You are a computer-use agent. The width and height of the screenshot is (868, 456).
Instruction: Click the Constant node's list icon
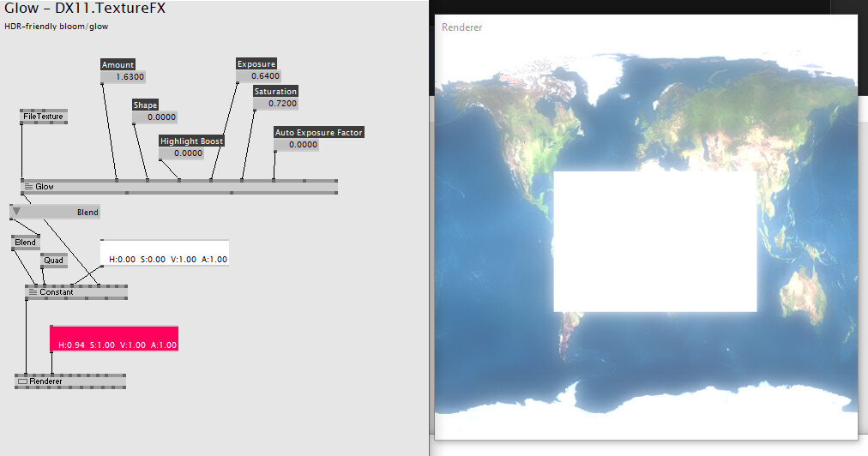[33, 291]
